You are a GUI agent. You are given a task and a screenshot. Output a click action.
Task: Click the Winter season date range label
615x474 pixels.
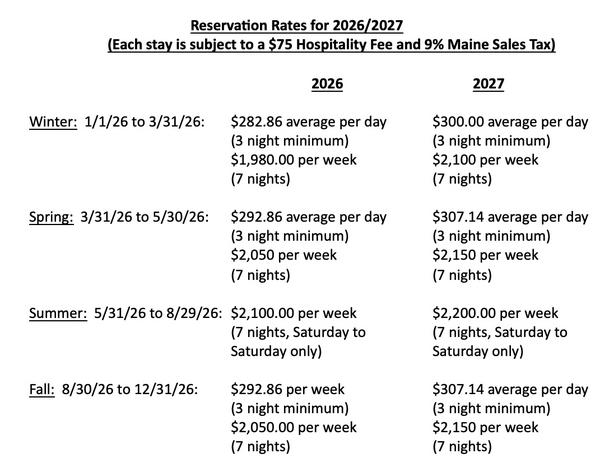119,122
